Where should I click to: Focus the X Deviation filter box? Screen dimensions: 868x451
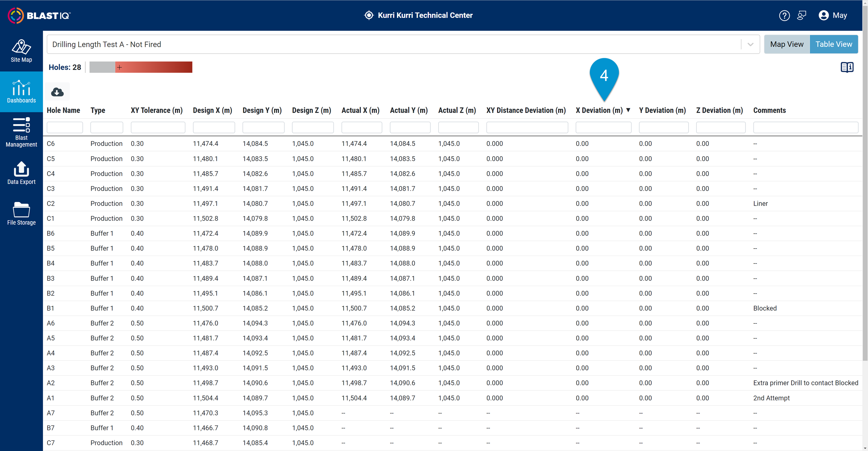[x=603, y=127]
